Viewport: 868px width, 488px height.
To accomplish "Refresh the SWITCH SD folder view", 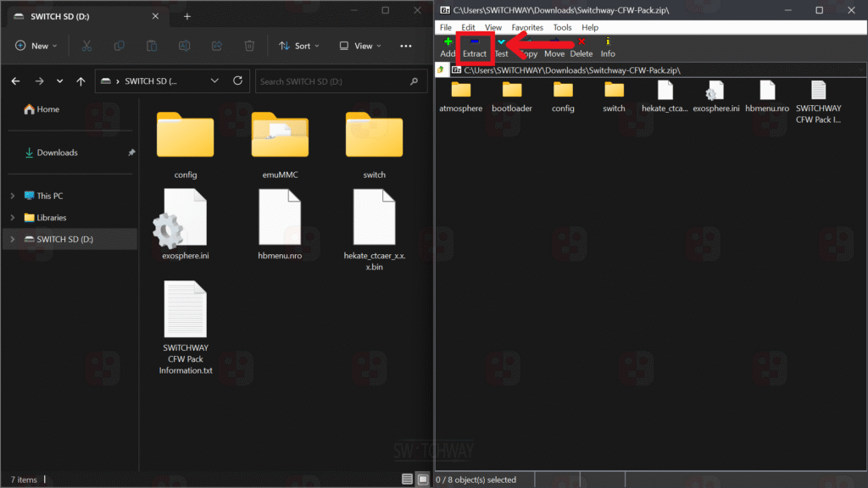I will 237,80.
